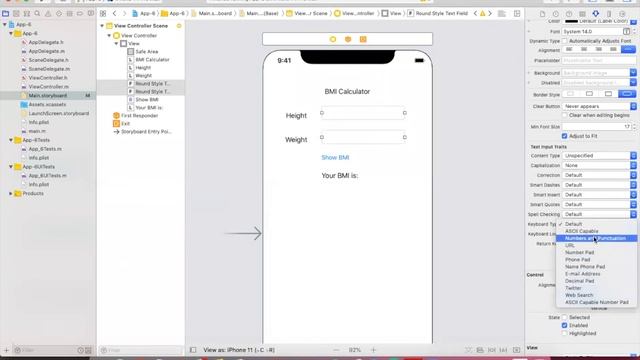Enable Clear when editing begins checkbox

[564, 116]
